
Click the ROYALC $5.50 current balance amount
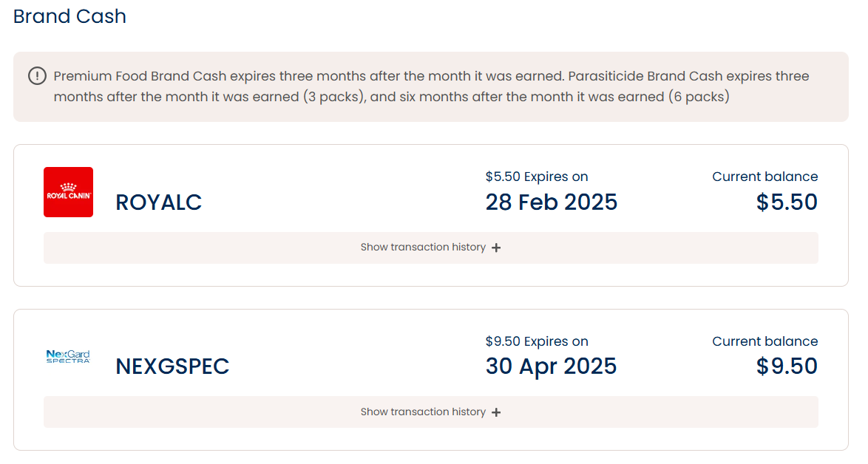click(x=787, y=202)
